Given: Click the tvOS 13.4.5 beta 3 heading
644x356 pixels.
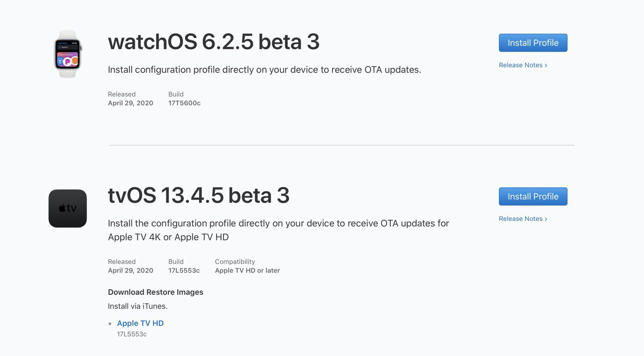Looking at the screenshot, I should [x=199, y=196].
